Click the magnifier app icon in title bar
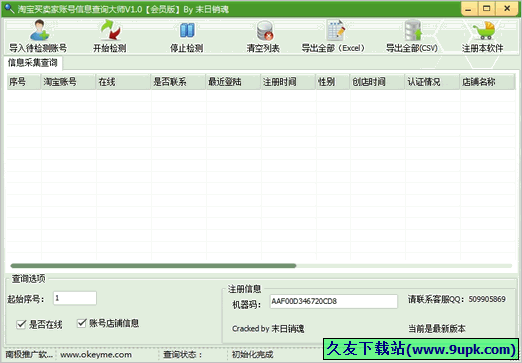Screen dimensions: 522x363 (9, 9)
